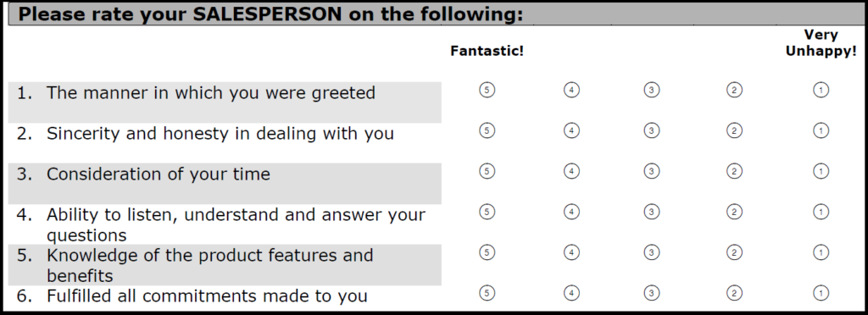Rate consideration of your time as 4
Viewport: 868px width, 315px height.
[x=571, y=171]
